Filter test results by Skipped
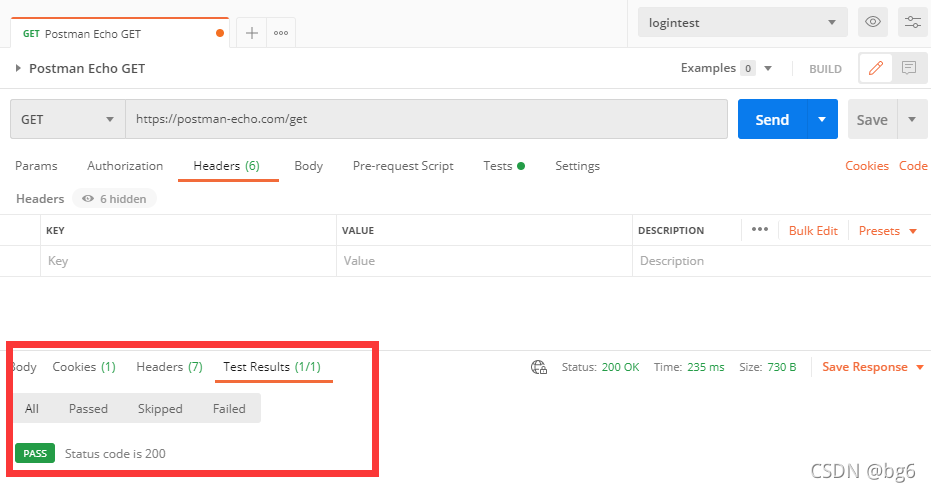The height and width of the screenshot is (492, 931). coord(160,408)
